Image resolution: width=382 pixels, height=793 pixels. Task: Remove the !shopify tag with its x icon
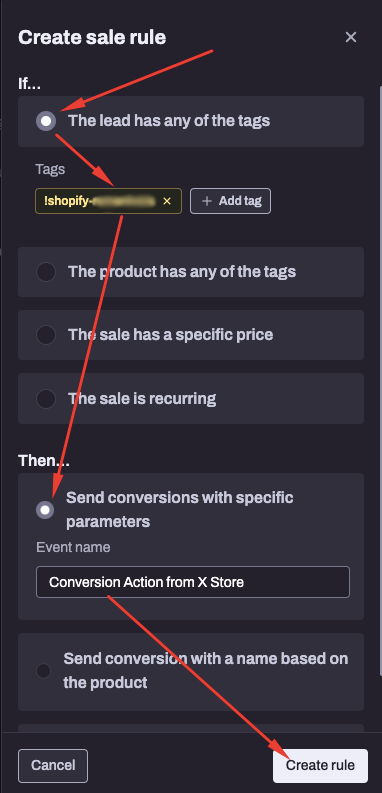tap(167, 201)
